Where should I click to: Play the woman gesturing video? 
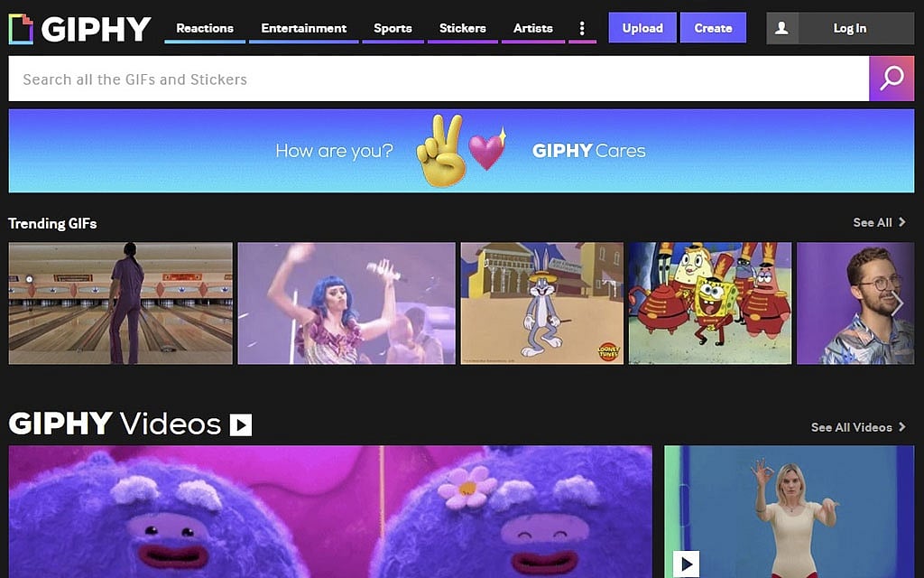click(x=686, y=564)
